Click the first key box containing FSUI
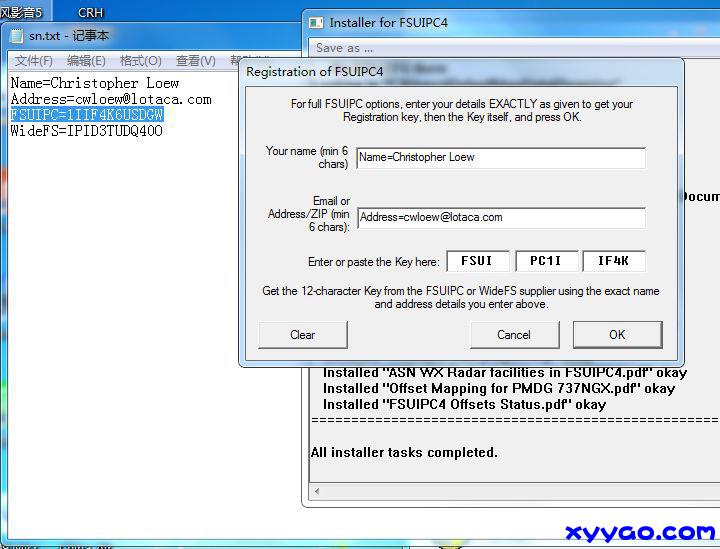 pyautogui.click(x=477, y=261)
